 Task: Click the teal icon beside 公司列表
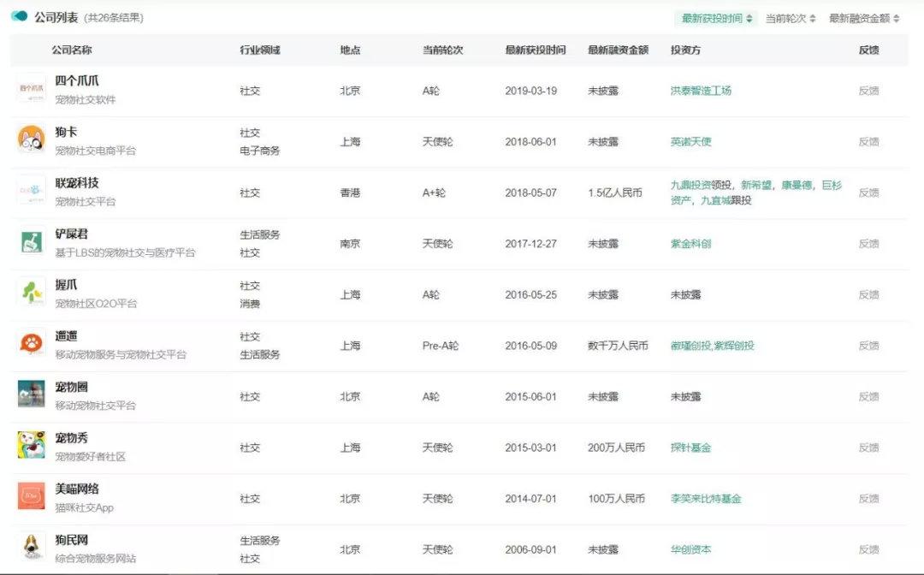point(19,16)
